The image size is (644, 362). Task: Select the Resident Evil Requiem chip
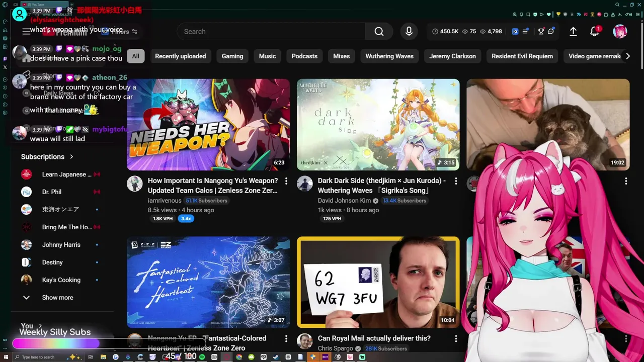(522, 56)
